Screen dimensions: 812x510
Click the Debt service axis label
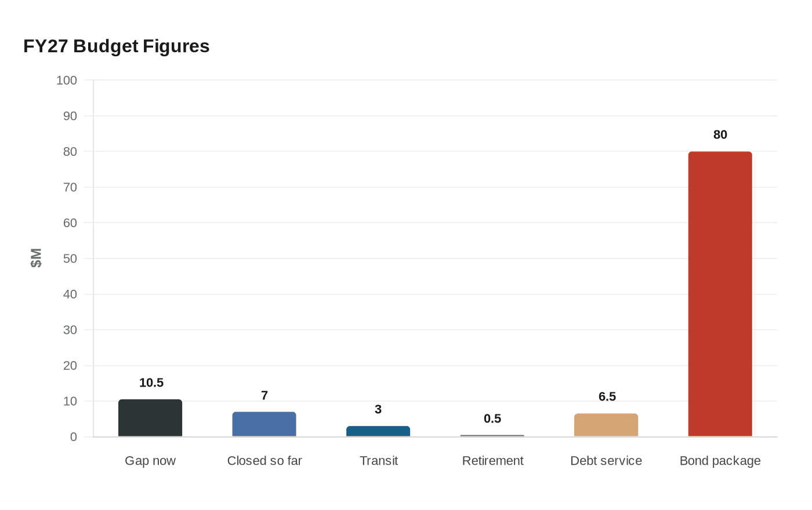click(606, 461)
